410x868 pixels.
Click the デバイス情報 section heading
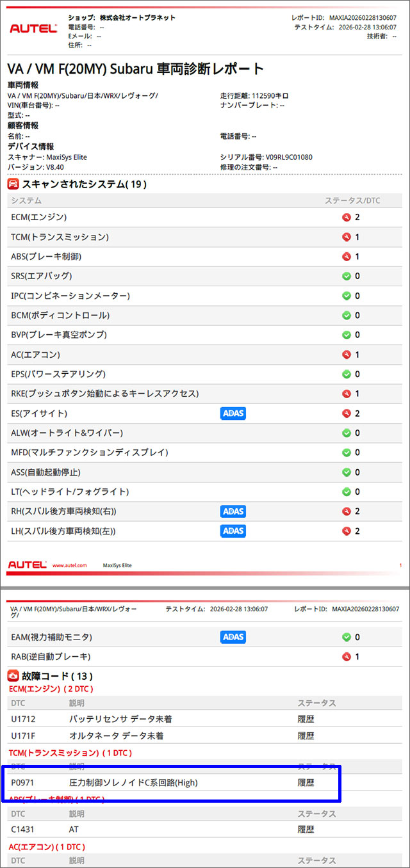pos(31,147)
